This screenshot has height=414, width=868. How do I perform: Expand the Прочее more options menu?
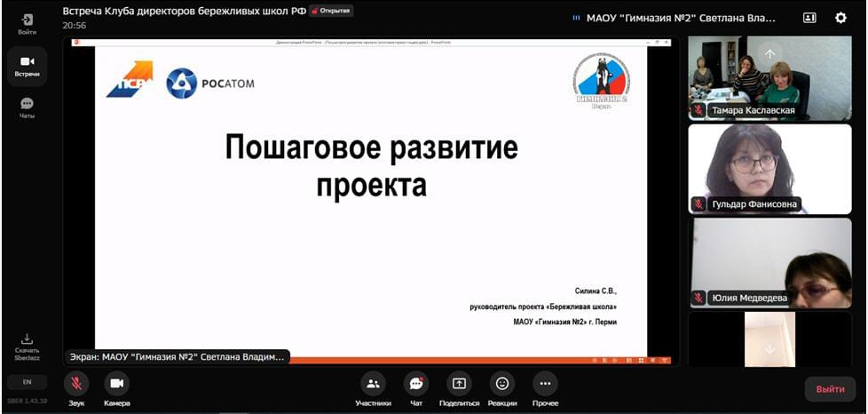coord(545,384)
